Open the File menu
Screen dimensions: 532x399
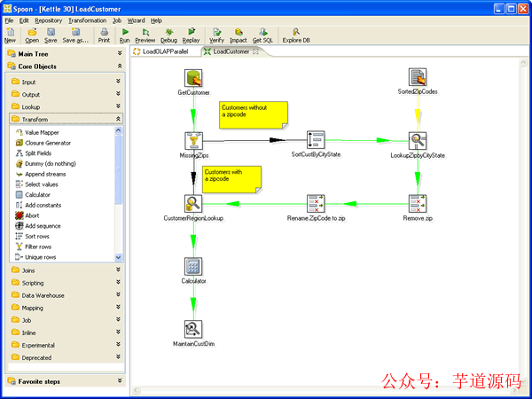click(9, 20)
